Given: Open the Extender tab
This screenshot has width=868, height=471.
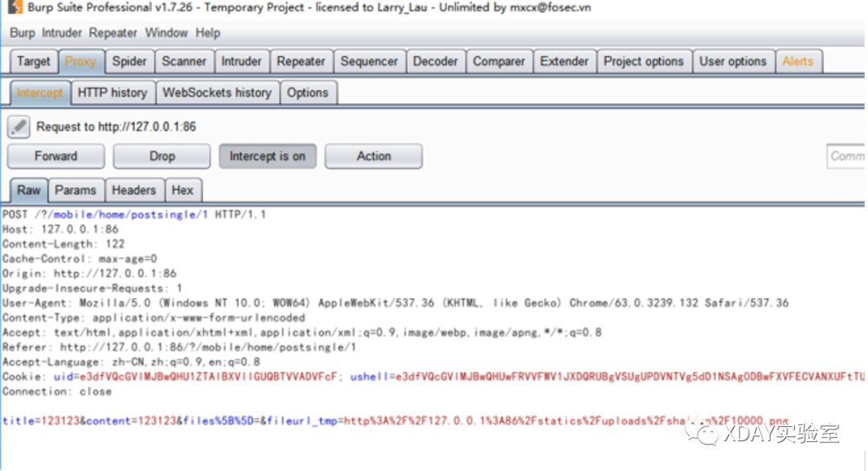Looking at the screenshot, I should pyautogui.click(x=564, y=61).
